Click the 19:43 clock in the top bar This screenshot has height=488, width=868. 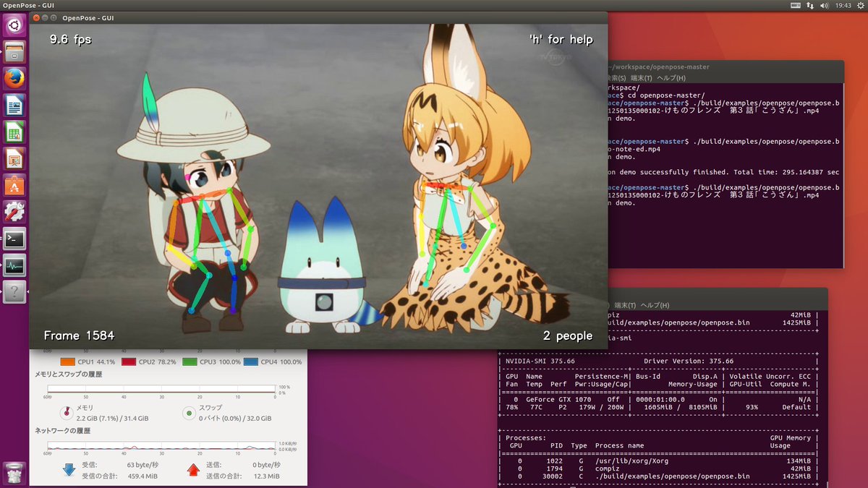[843, 5]
